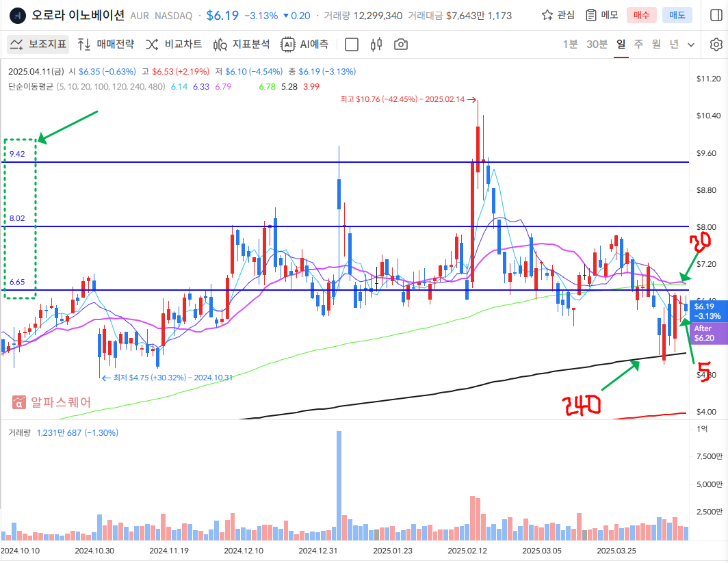The height and width of the screenshot is (563, 728).
Task: Click the 6.14 five-day average value
Action: [x=179, y=86]
